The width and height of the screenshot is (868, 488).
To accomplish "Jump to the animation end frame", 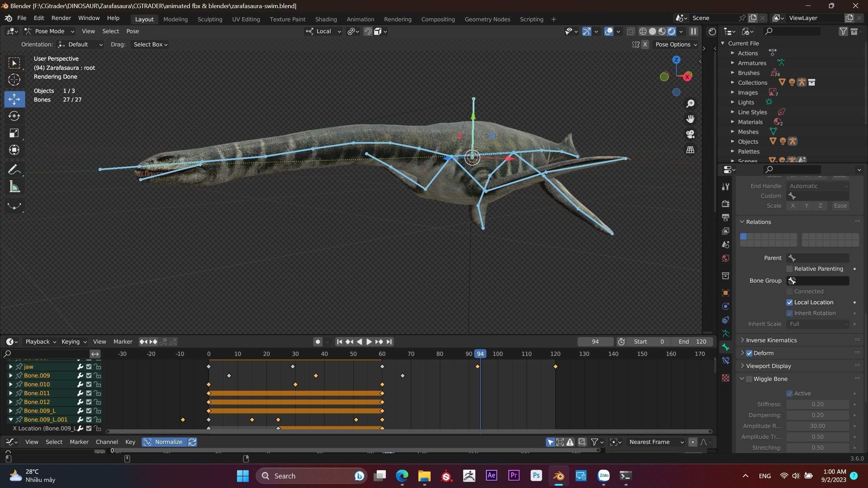I will pos(389,342).
